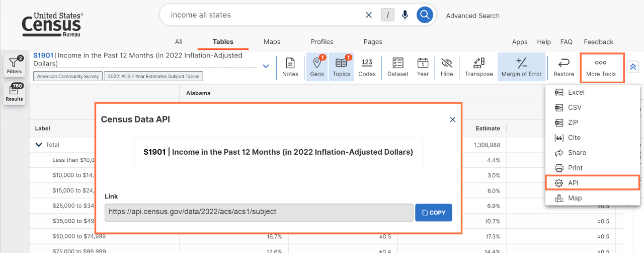Switch to the All tab
644x253 pixels.
pos(179,42)
